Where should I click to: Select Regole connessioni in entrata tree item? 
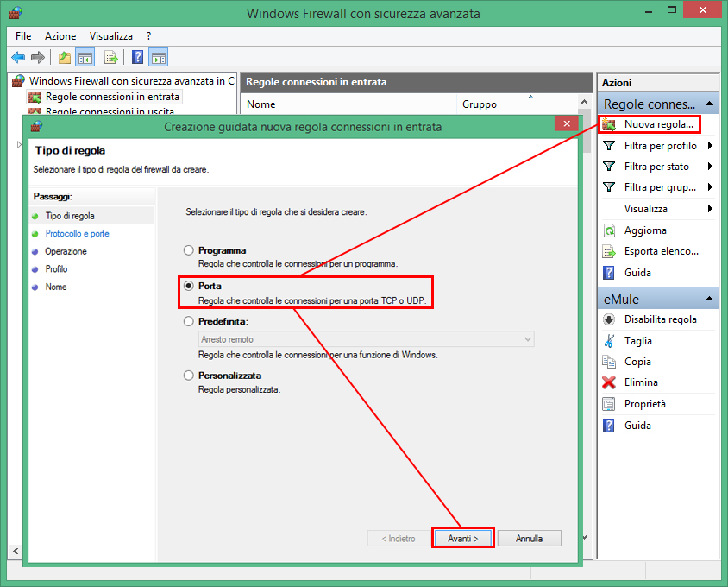112,97
